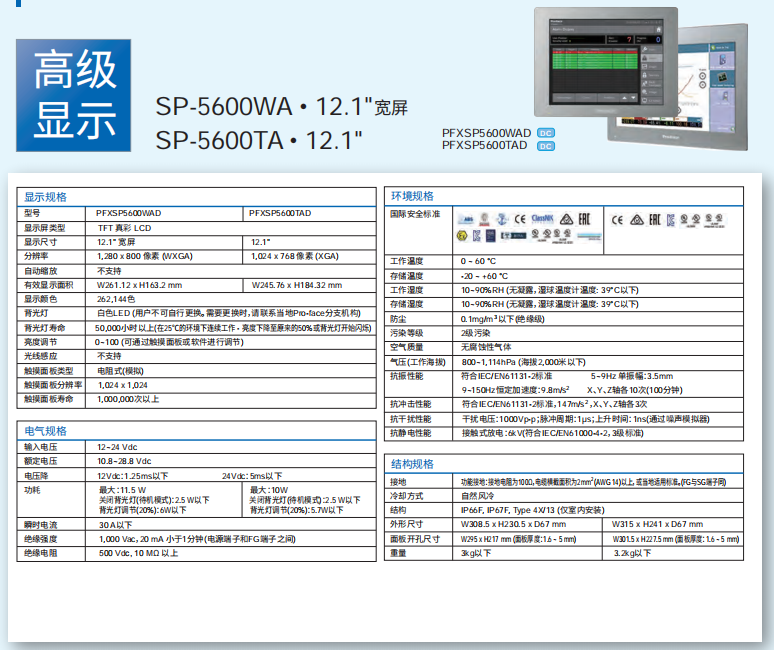Click the 最大:11.5 W power value

coord(122,490)
